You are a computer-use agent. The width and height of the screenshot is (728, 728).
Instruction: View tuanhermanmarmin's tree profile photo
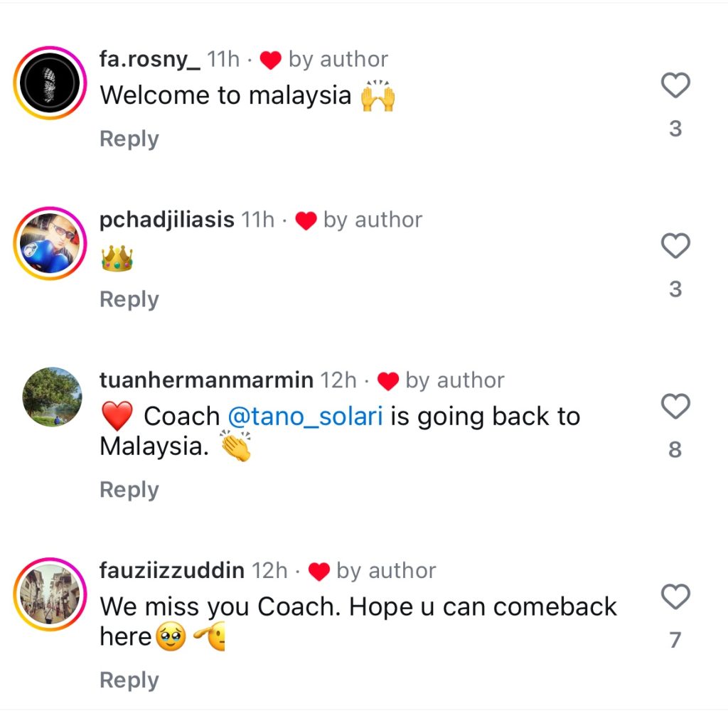tap(52, 397)
